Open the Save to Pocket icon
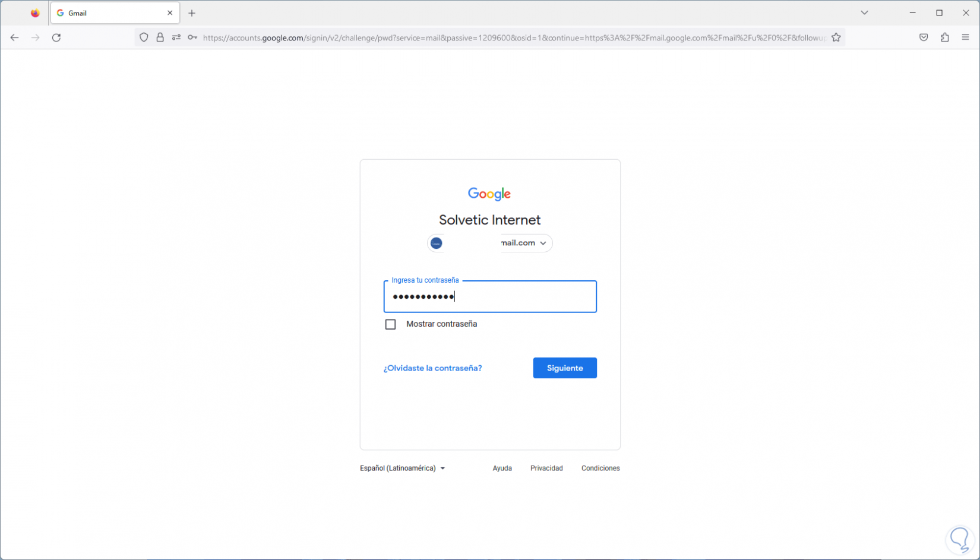The height and width of the screenshot is (560, 980). [924, 37]
